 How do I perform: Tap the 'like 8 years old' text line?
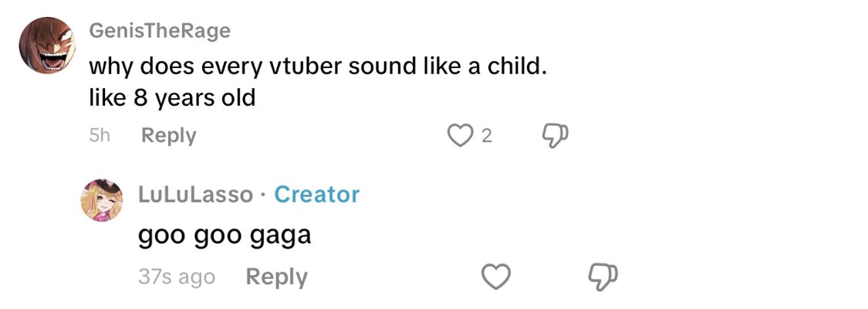(172, 98)
